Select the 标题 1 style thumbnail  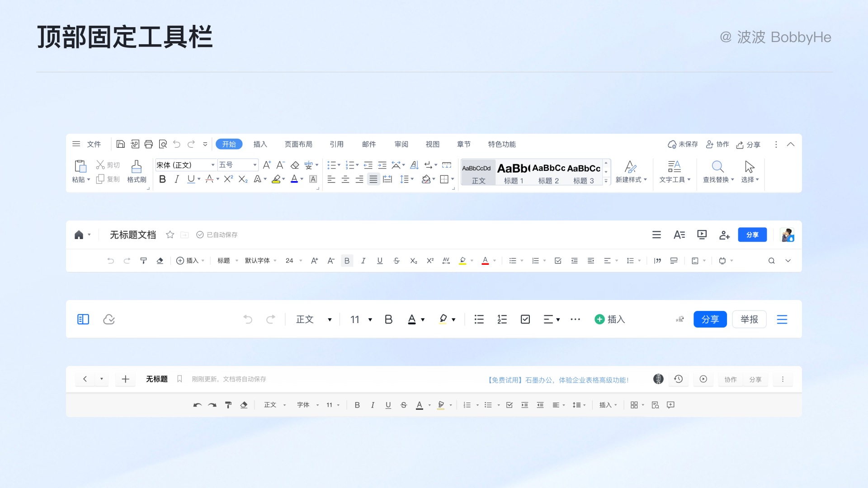point(514,172)
